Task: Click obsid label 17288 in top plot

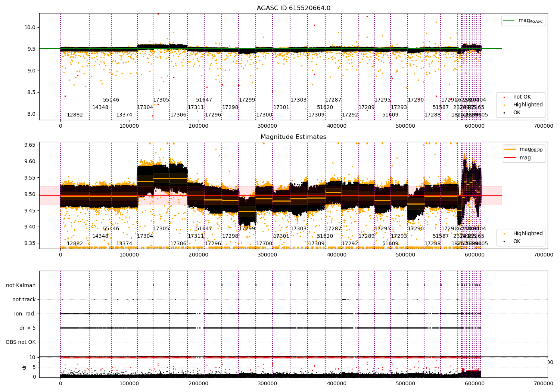Action: (x=433, y=115)
